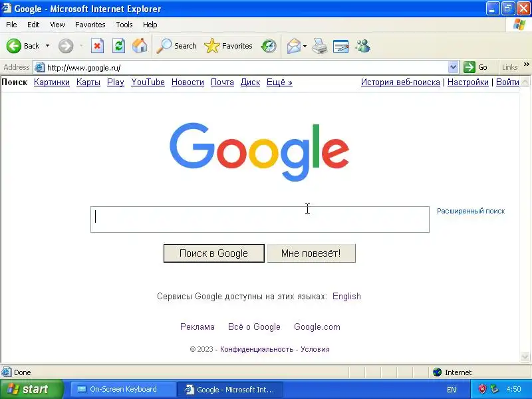Open История веб-поиска link

(x=400, y=82)
